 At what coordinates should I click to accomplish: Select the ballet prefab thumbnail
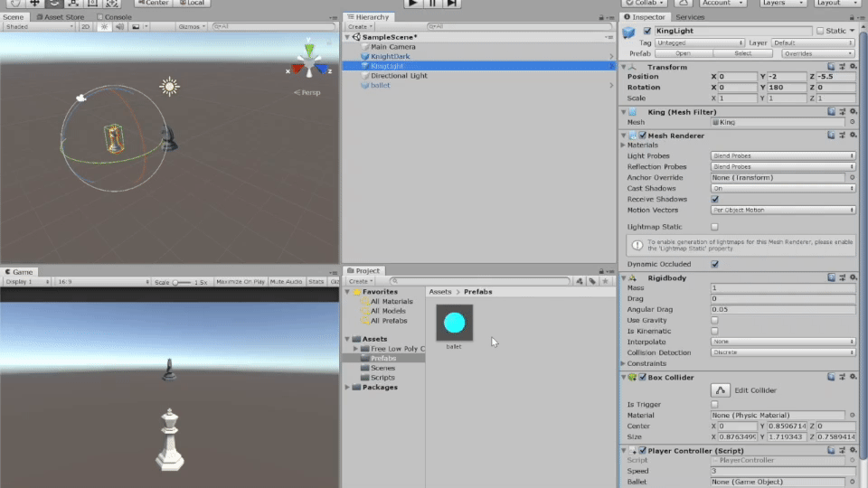(x=454, y=323)
